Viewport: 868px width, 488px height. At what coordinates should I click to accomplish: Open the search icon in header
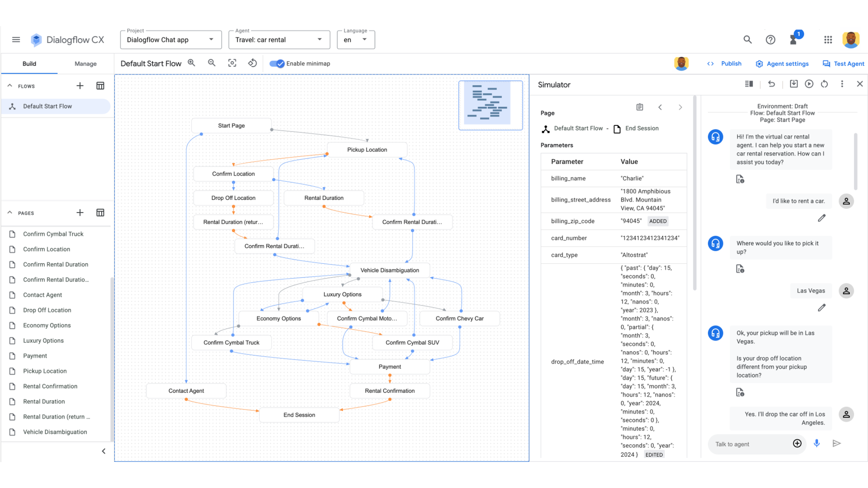coord(747,39)
